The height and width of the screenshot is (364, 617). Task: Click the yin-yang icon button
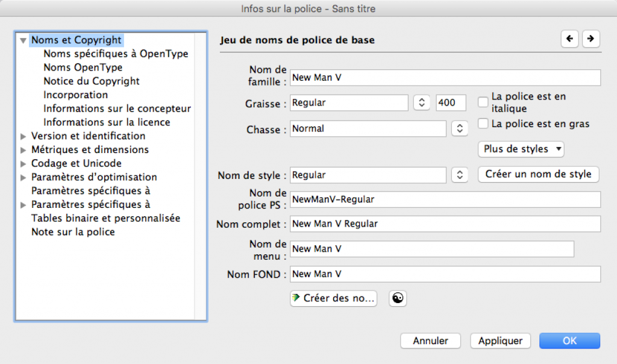[397, 298]
